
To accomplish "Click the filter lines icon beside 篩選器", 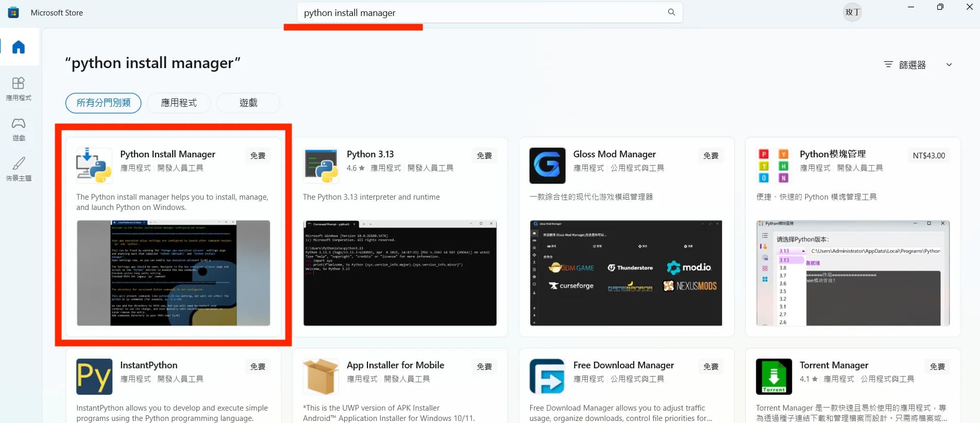I will click(x=888, y=64).
